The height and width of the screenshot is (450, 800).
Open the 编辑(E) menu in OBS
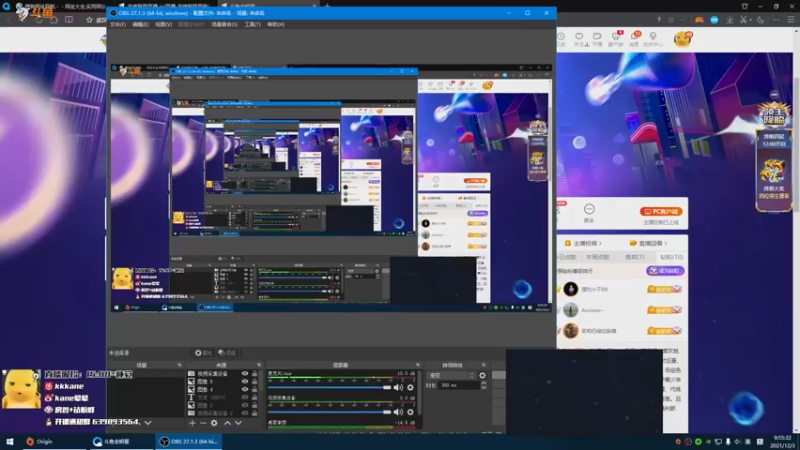[x=140, y=24]
